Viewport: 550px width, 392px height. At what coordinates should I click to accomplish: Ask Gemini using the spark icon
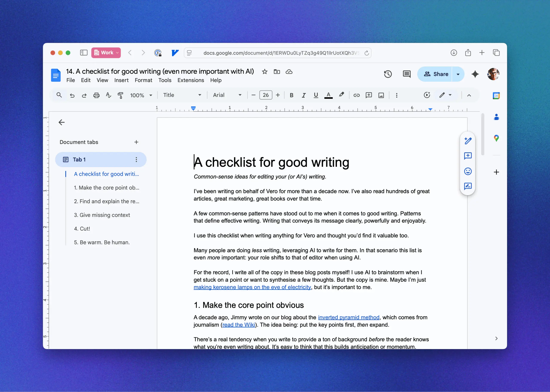coord(475,74)
